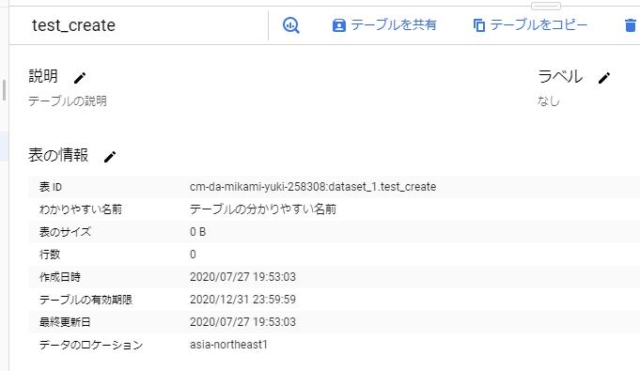This screenshot has width=640, height=371.
Task: Click the なし label value
Action: coord(548,101)
